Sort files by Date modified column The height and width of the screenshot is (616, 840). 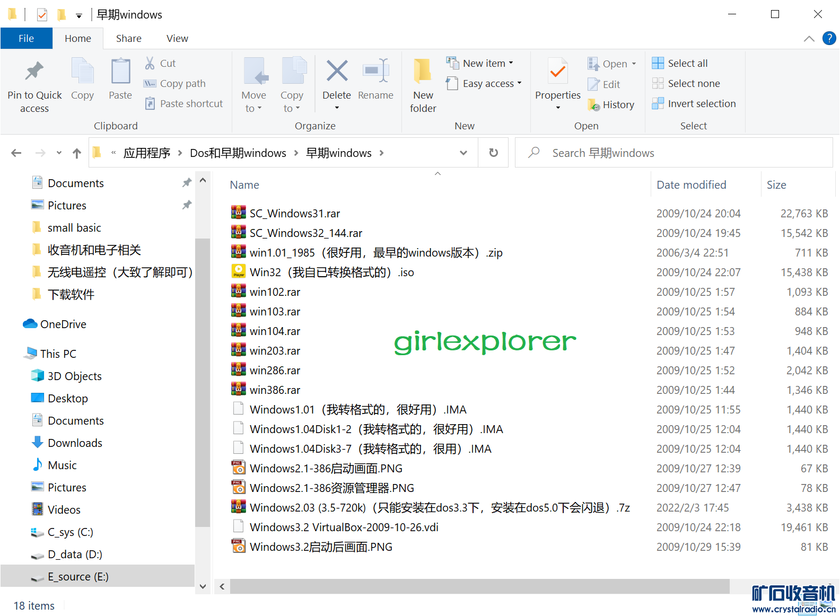691,184
